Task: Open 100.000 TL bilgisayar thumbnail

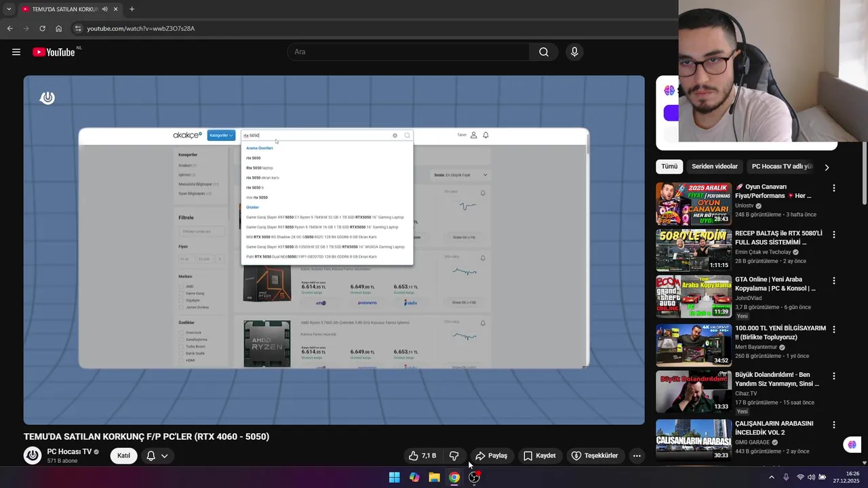Action: (x=694, y=344)
